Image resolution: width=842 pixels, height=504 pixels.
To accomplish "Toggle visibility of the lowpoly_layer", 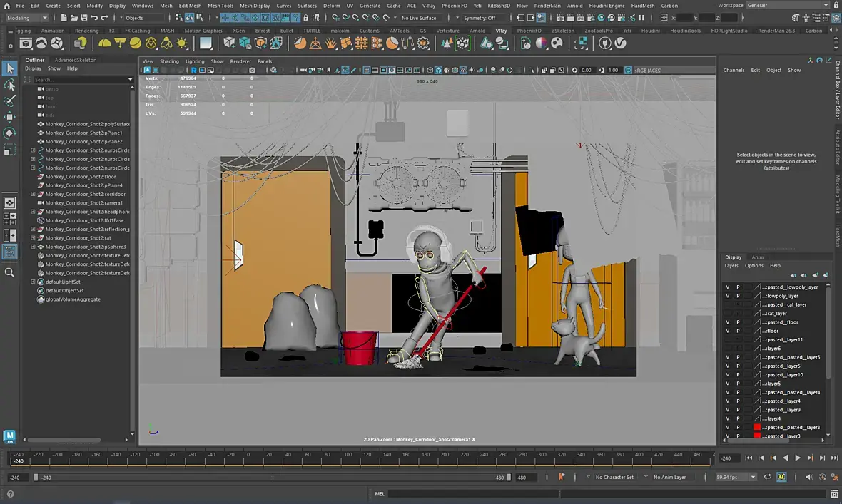I will (727, 296).
